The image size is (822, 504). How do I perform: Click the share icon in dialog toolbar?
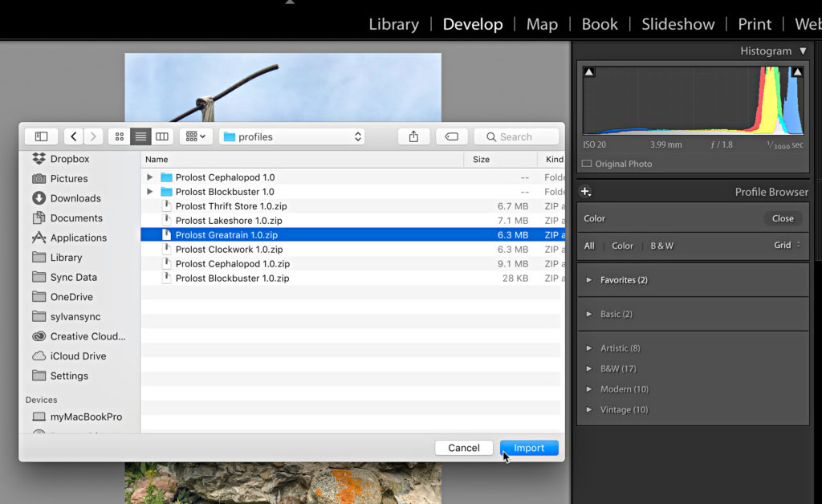click(x=413, y=136)
